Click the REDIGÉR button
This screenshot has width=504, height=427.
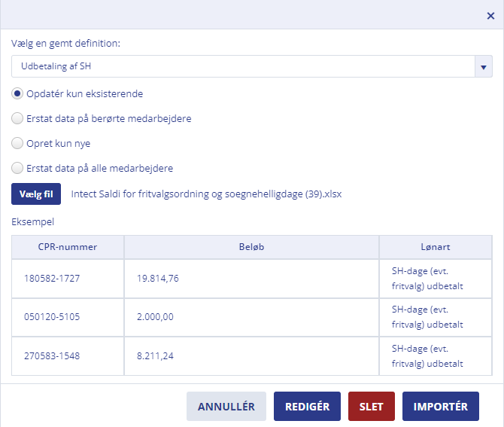[307, 407]
